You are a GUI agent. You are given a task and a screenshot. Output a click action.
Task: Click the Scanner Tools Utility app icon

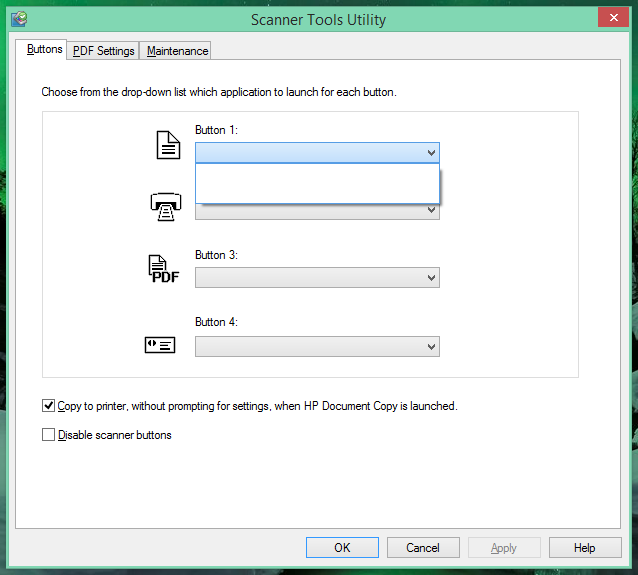(x=19, y=19)
